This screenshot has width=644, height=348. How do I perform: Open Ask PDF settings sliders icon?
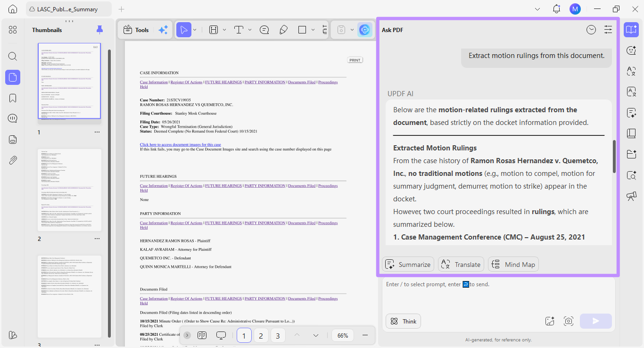click(608, 30)
